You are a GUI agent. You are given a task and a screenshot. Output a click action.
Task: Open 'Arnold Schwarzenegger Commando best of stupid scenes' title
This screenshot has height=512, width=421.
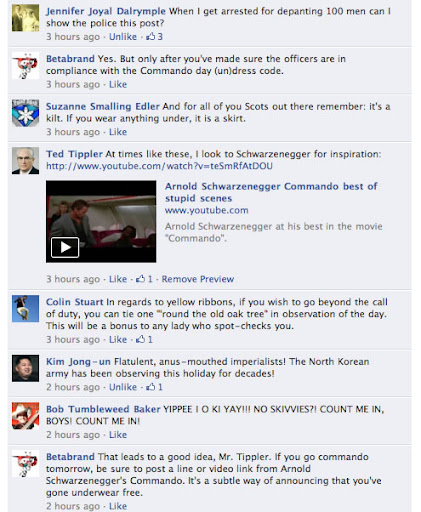click(271, 192)
